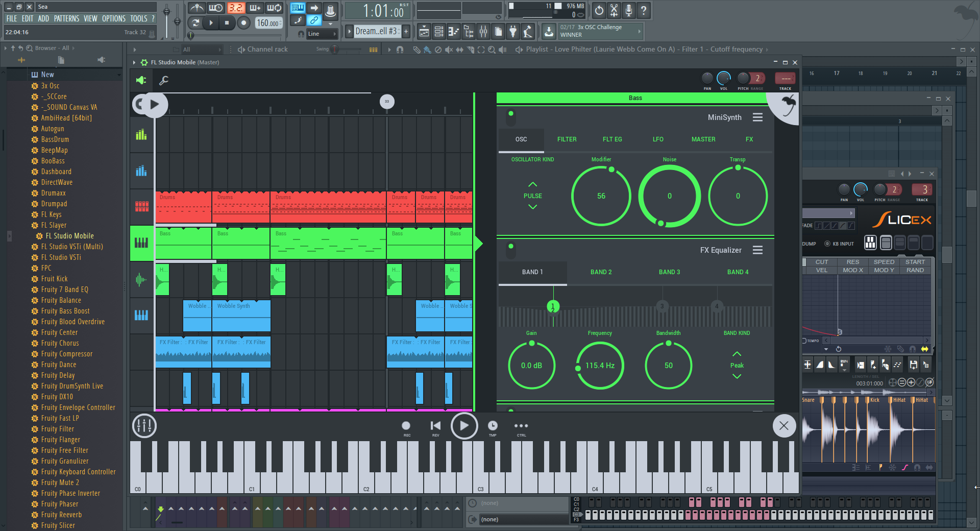This screenshot has width=980, height=531.
Task: Switch pattern/song mode button
Action: 195,22
